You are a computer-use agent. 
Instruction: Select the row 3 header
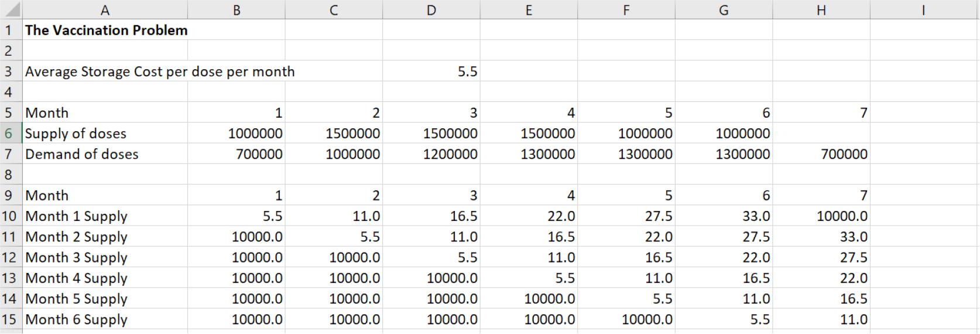pos(9,71)
